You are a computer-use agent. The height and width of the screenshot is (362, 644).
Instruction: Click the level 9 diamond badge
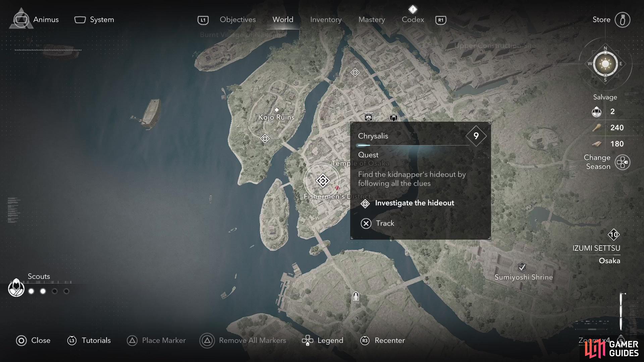pyautogui.click(x=476, y=136)
